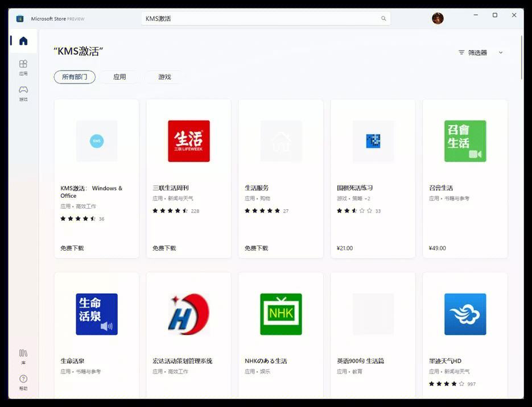Open the 英语900句 生活篇 title

361,361
